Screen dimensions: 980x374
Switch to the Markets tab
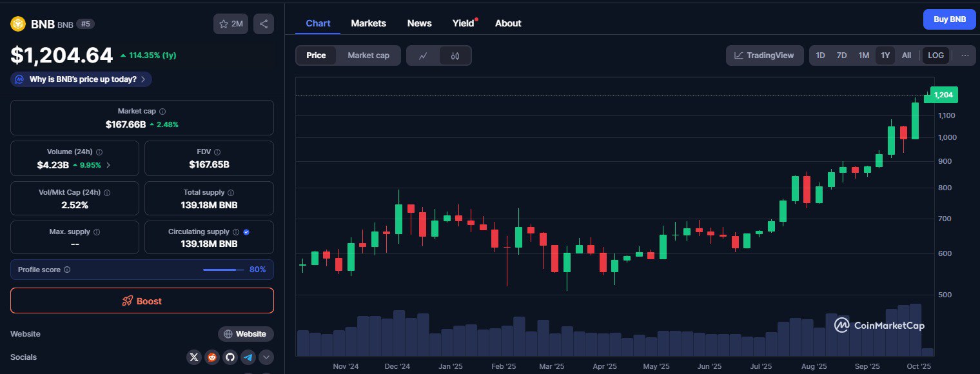[368, 23]
